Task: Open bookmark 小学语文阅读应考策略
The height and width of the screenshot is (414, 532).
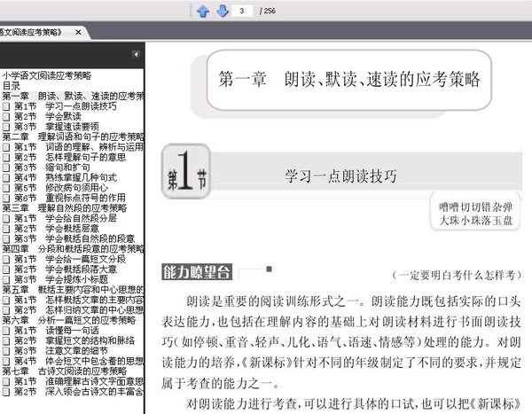Action: point(47,75)
